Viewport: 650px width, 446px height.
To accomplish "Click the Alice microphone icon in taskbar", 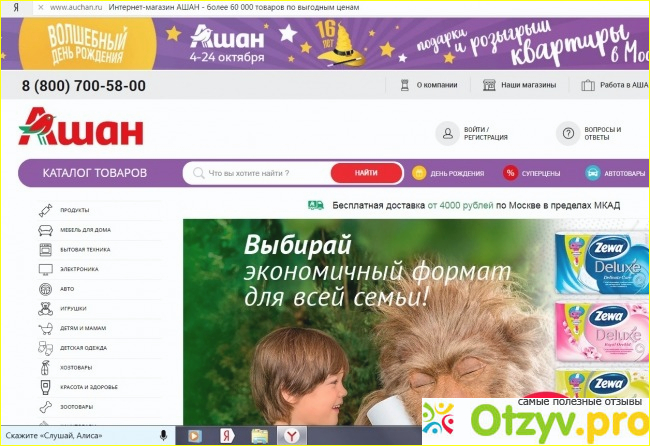I will [x=163, y=436].
